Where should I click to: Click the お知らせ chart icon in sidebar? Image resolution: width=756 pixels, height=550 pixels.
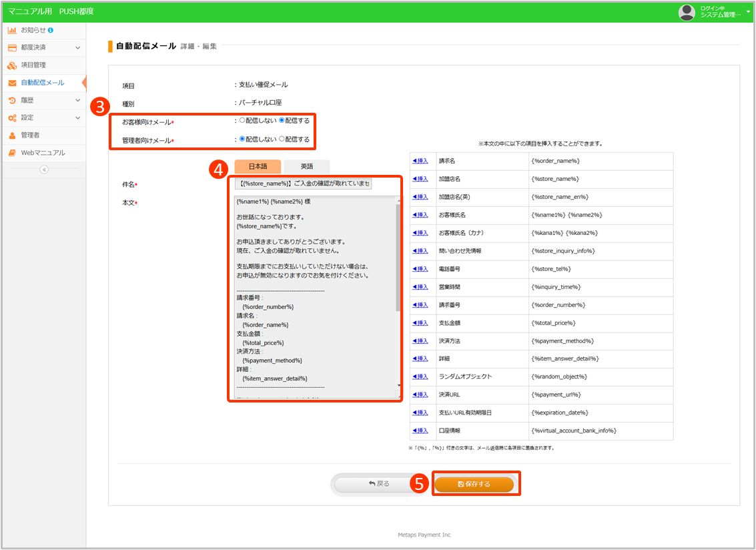(12, 30)
